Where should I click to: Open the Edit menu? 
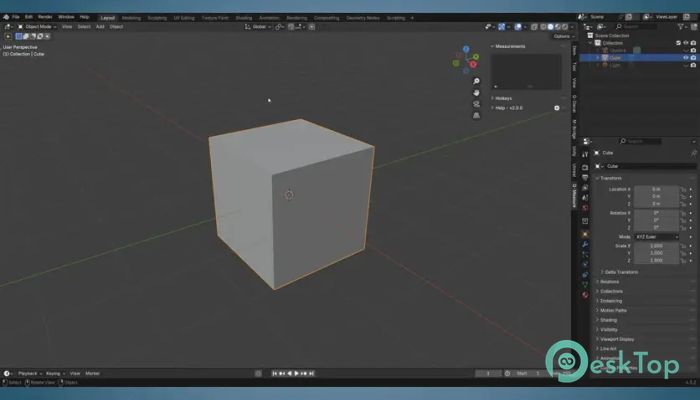pos(29,17)
